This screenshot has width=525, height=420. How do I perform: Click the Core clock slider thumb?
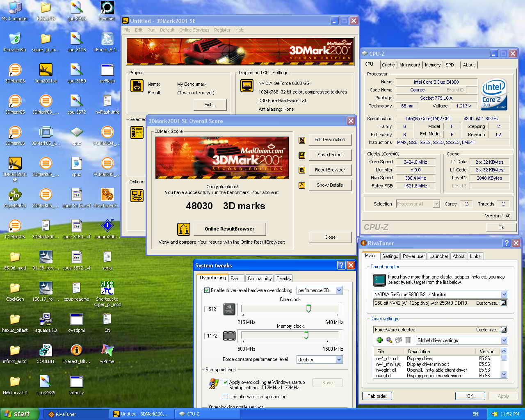pyautogui.click(x=308, y=308)
